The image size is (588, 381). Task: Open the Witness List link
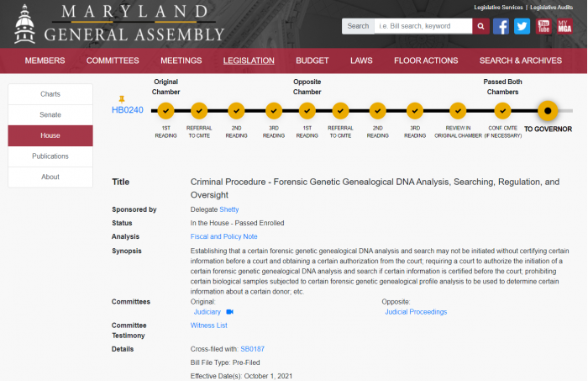pos(209,325)
